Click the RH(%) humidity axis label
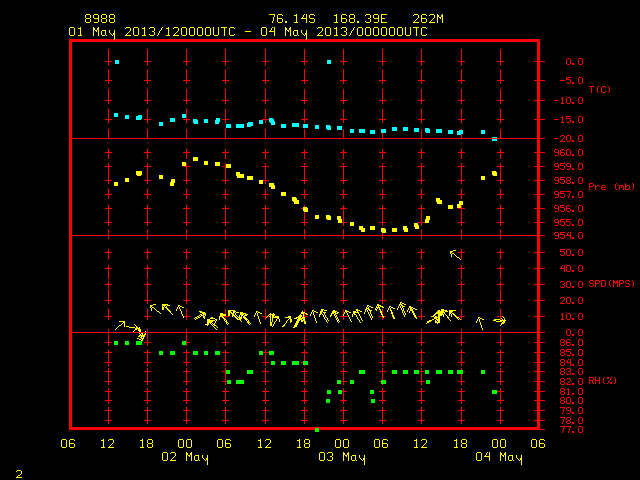The width and height of the screenshot is (640, 480). (x=602, y=381)
